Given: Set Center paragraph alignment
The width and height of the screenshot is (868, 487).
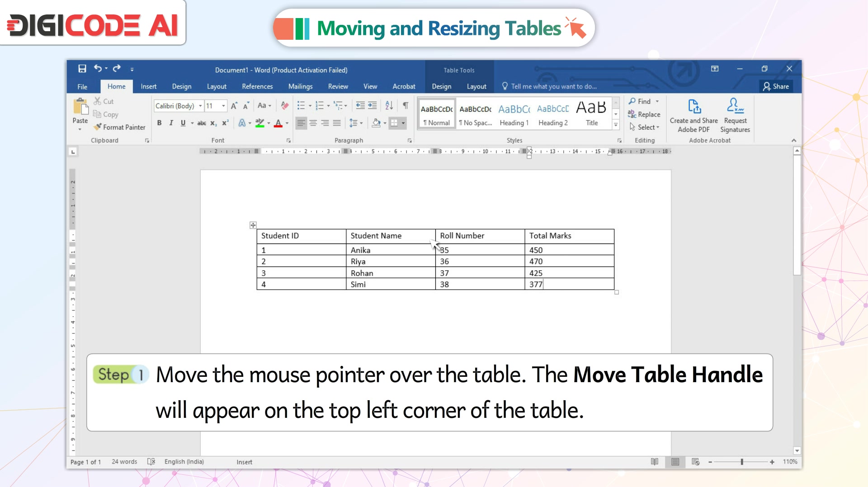Looking at the screenshot, I should [313, 123].
